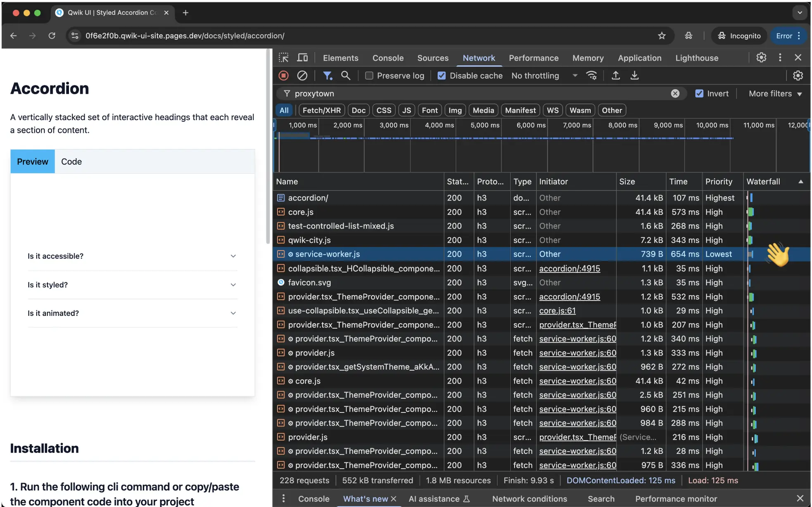Open the No throttling dropdown
Viewport: 812px width, 507px height.
(544, 76)
